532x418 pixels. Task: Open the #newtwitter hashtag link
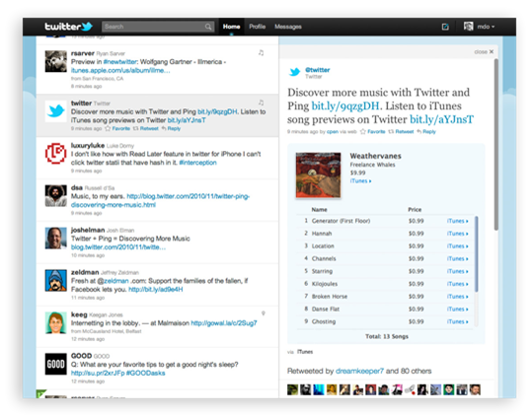(x=120, y=62)
